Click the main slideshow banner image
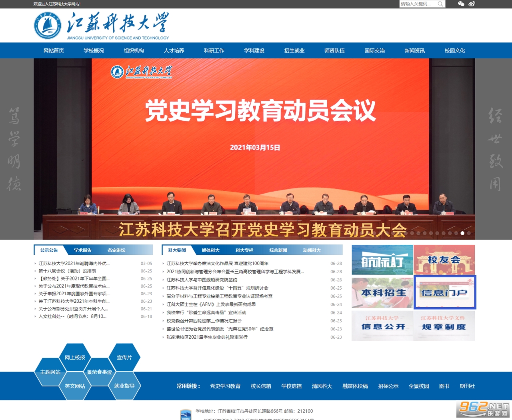The width and height of the screenshot is (512, 420). 254,149
